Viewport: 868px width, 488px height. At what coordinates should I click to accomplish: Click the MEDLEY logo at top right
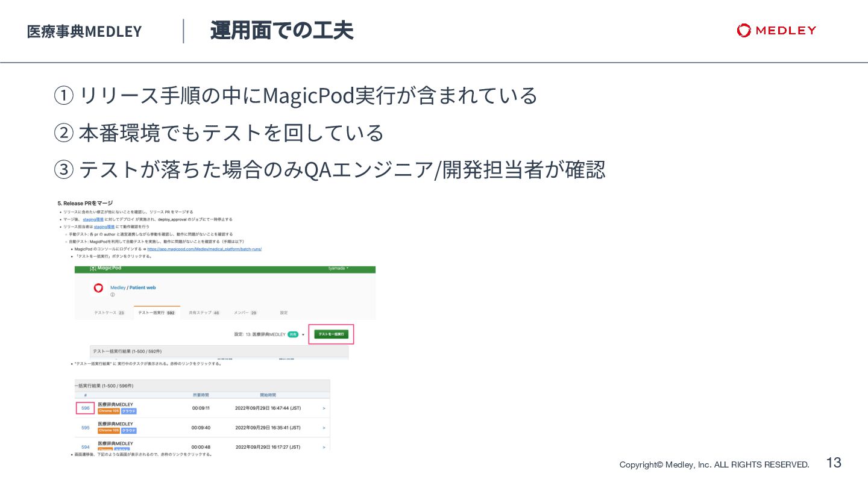(x=776, y=30)
